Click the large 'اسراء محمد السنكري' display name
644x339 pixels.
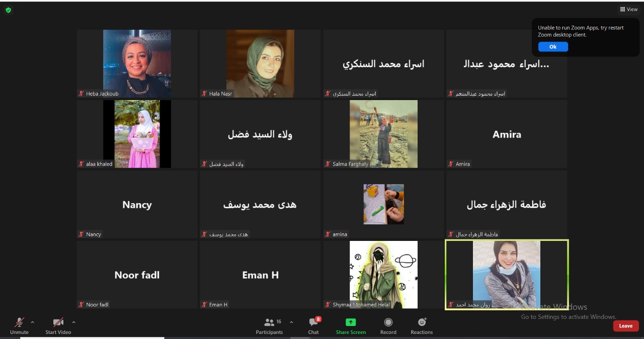point(383,64)
